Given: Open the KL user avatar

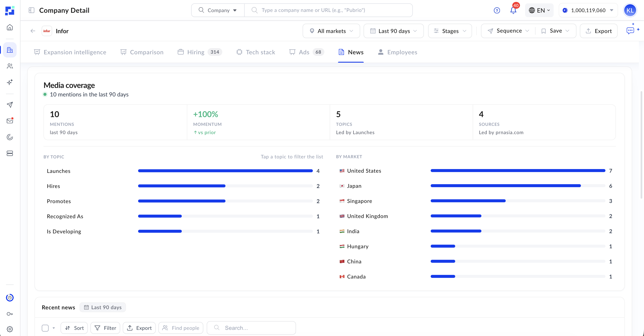Looking at the screenshot, I should (630, 10).
